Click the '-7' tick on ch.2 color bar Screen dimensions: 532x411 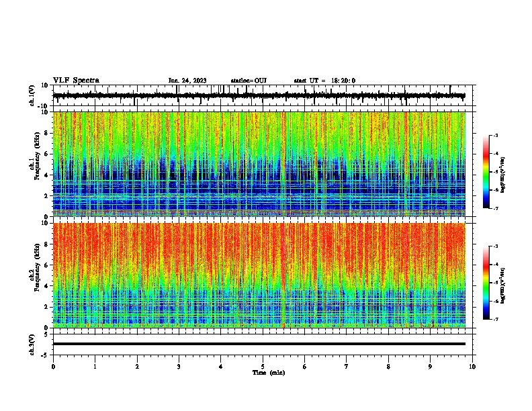point(495,320)
